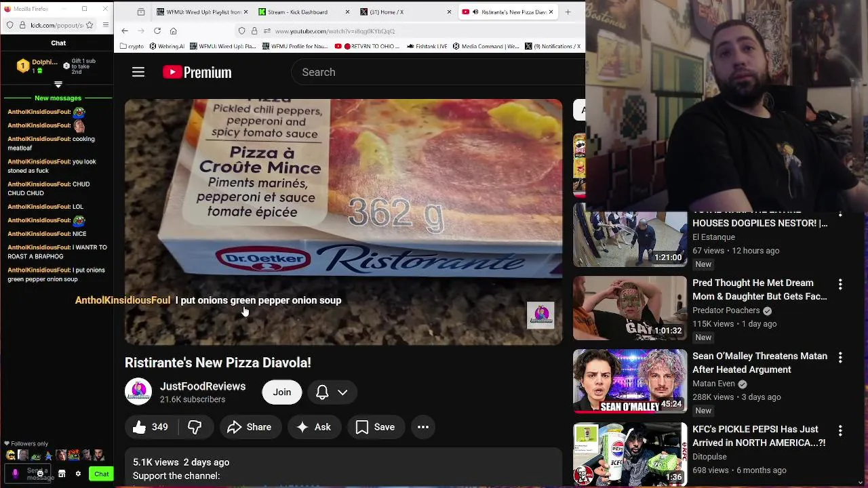Open the Matan Even channel link
Viewport: 868px width, 488px height.
(x=714, y=384)
